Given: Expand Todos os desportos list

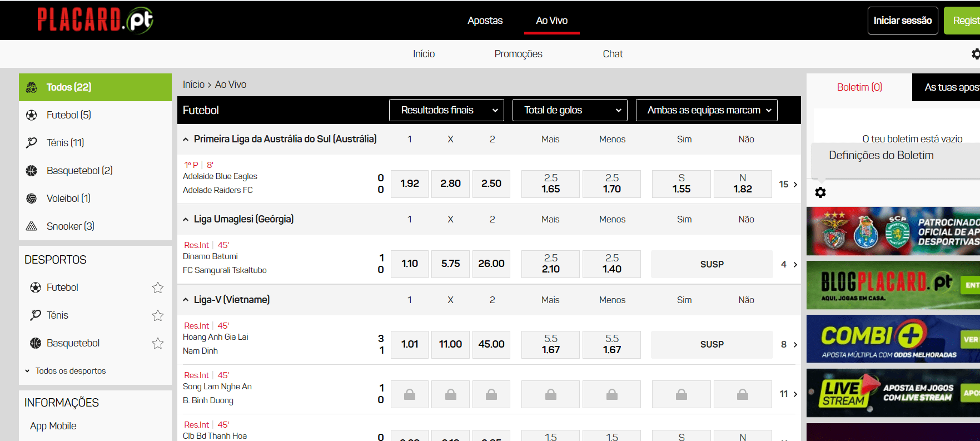Looking at the screenshot, I should (65, 371).
